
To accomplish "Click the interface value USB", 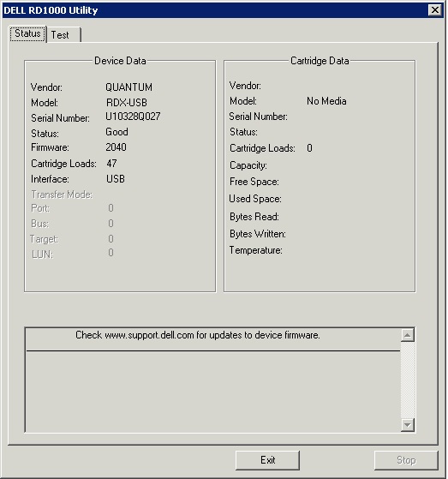I will coord(116,179).
